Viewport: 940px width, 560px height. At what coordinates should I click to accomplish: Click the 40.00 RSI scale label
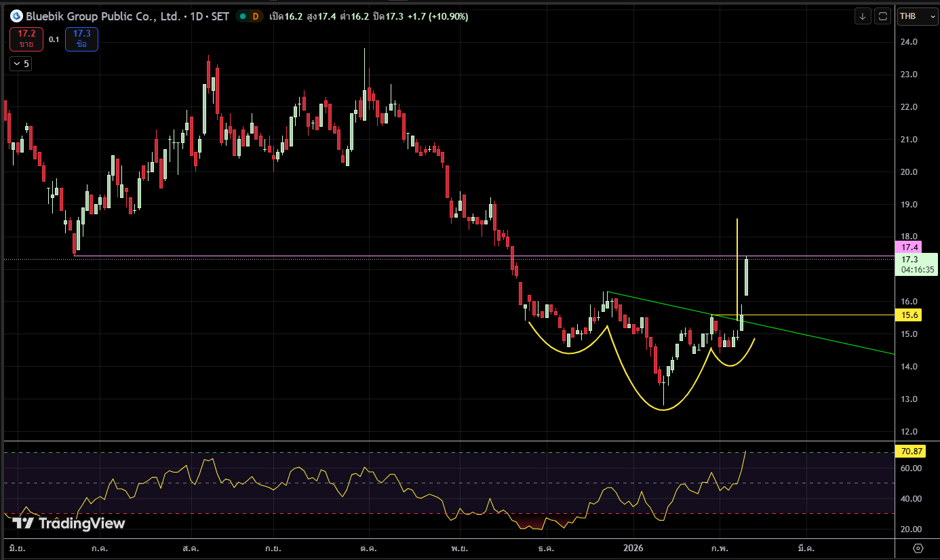[x=911, y=499]
